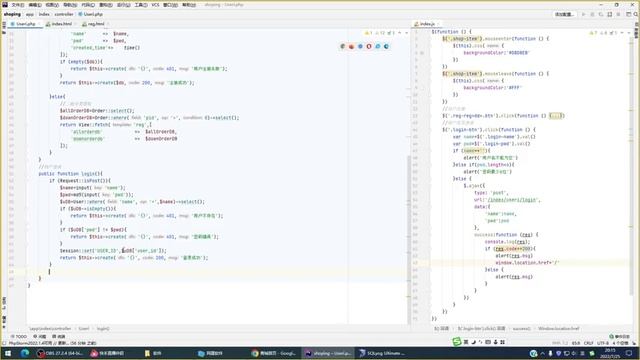Open the File menu in menu bar
The height and width of the screenshot is (360, 640).
(x=18, y=5)
